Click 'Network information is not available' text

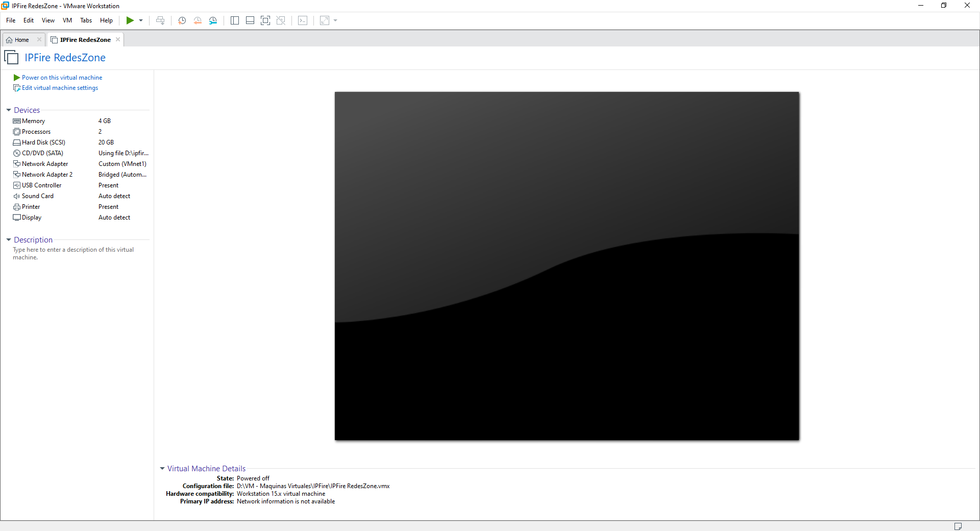click(286, 501)
